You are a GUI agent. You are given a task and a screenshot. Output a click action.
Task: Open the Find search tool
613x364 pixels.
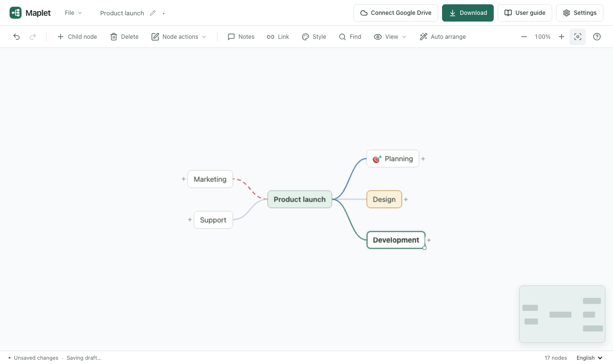click(350, 37)
